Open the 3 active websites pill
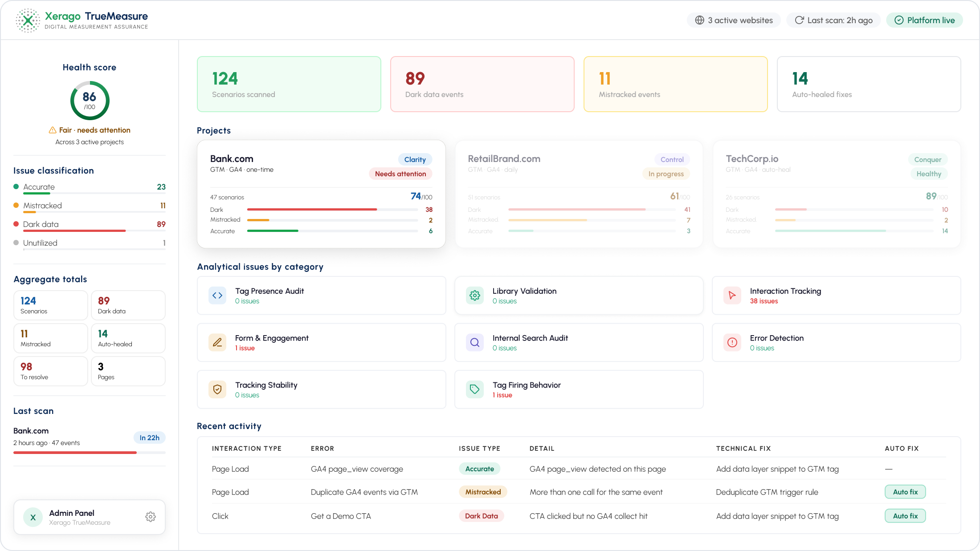 tap(734, 20)
